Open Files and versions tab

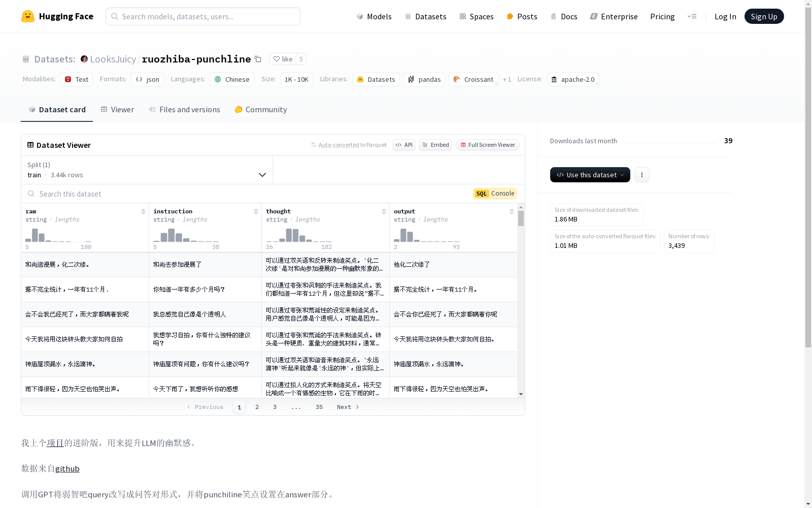tap(184, 109)
